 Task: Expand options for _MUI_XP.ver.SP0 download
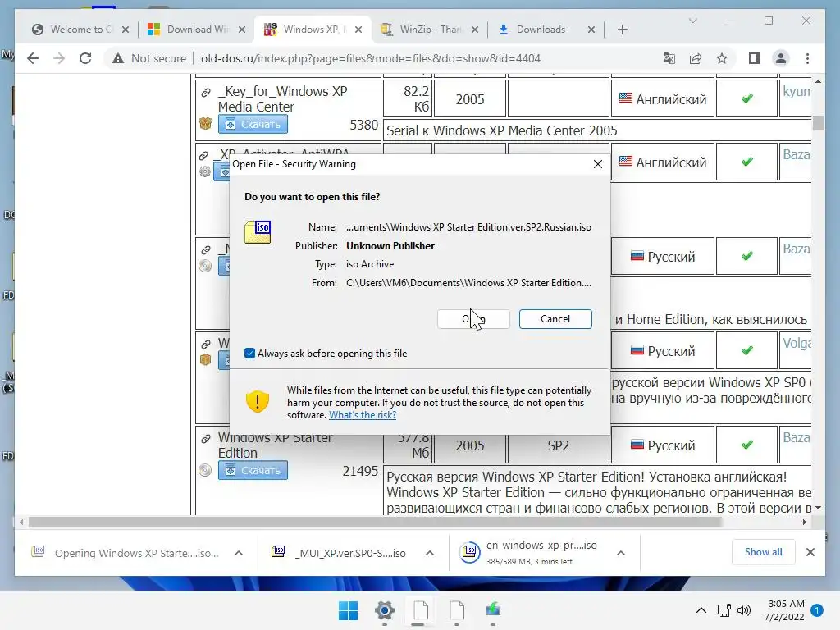tap(429, 553)
